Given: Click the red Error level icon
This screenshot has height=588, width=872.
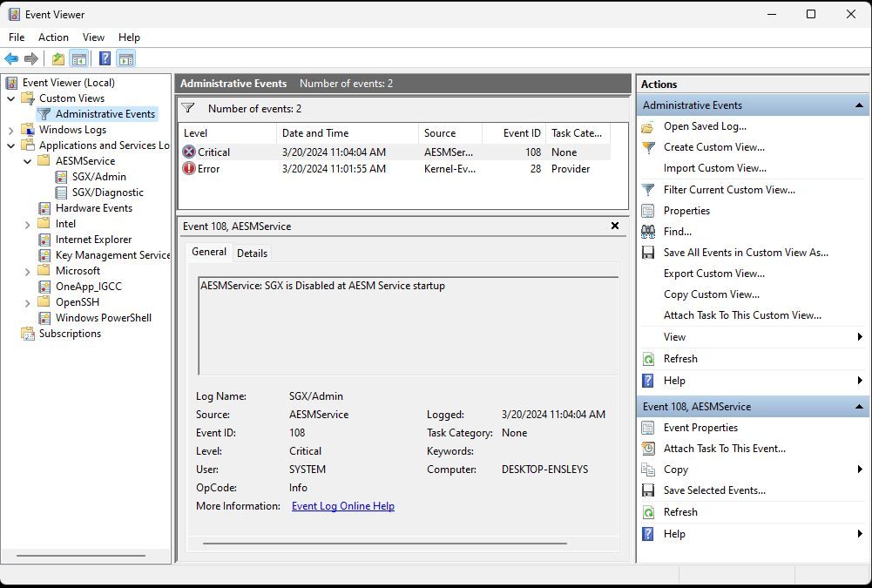Looking at the screenshot, I should [189, 168].
